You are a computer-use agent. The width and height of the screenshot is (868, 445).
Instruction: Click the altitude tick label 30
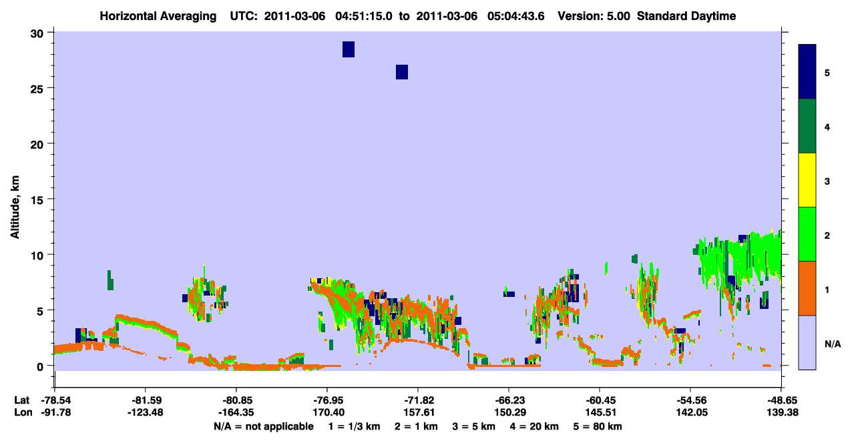coord(39,33)
